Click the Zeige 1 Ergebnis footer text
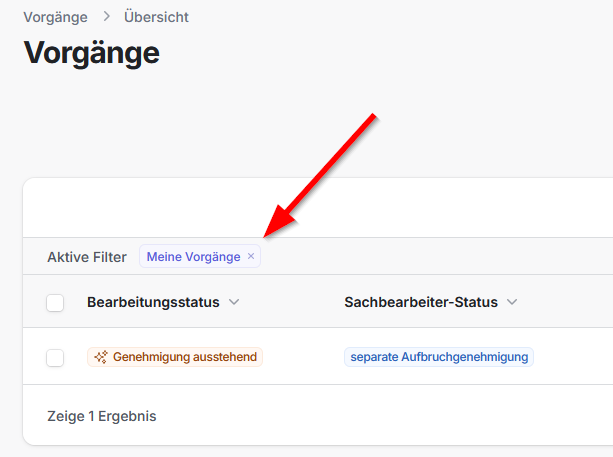The image size is (613, 457). pyautogui.click(x=102, y=415)
